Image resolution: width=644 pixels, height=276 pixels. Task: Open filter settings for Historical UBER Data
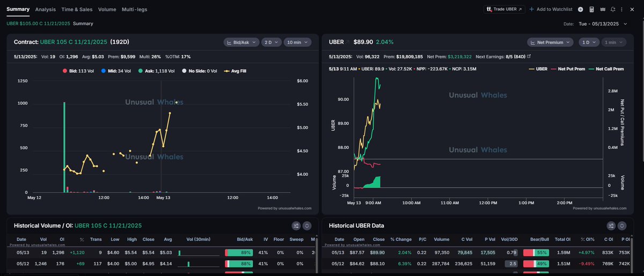pyautogui.click(x=611, y=226)
